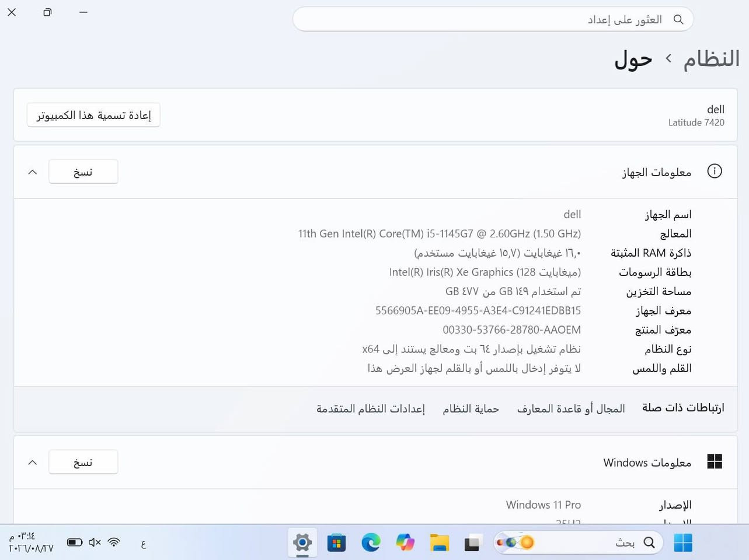749x560 pixels.
Task: Click the ارتباطات ذات صلة label
Action: tap(683, 408)
